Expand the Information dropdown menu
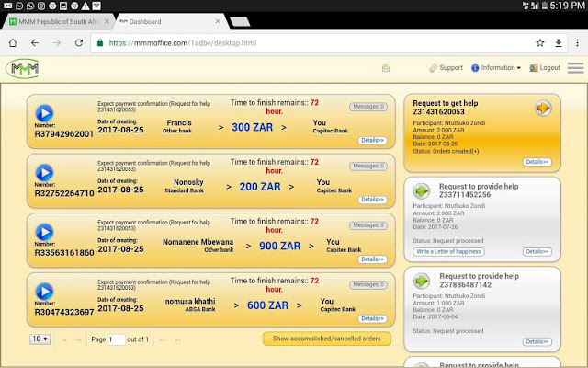588x368 pixels. click(496, 67)
